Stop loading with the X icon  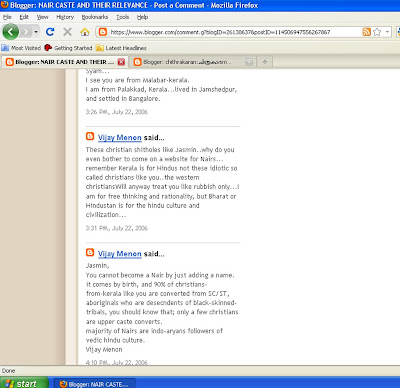67,32
